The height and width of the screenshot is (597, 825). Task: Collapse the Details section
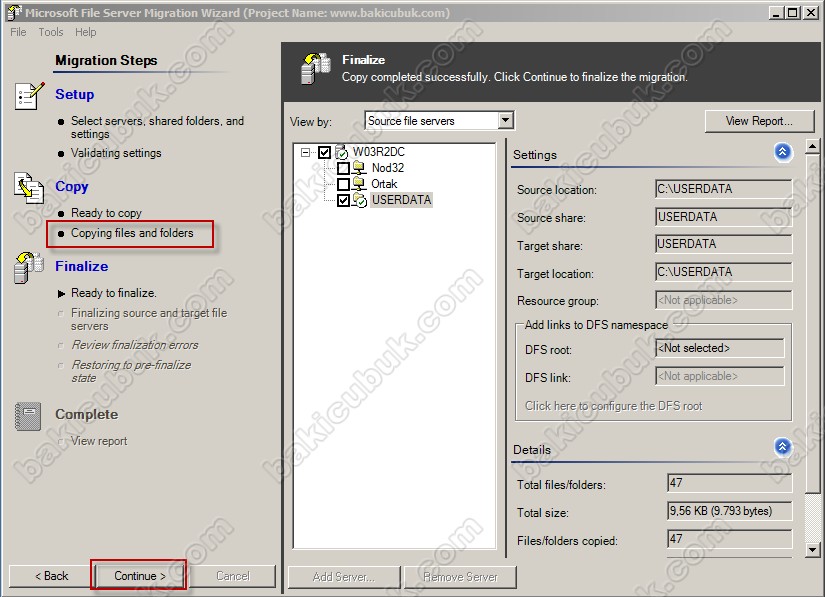(782, 447)
